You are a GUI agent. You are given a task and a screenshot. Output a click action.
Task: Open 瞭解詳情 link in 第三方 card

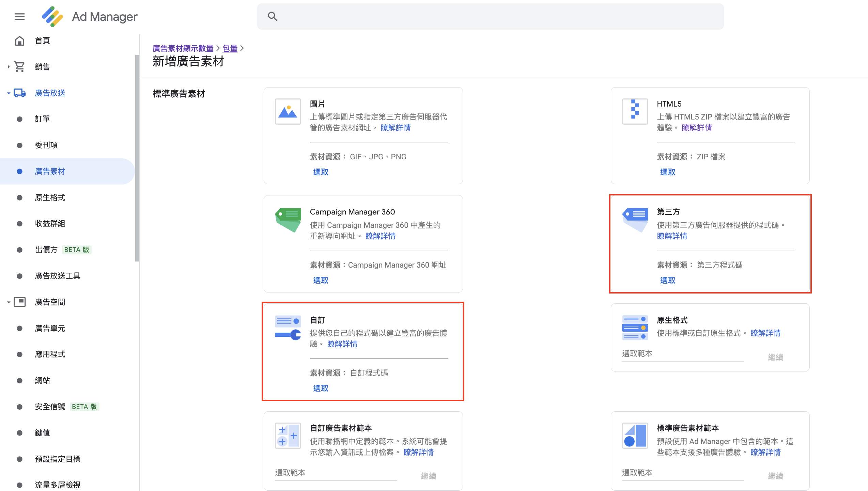click(x=672, y=236)
